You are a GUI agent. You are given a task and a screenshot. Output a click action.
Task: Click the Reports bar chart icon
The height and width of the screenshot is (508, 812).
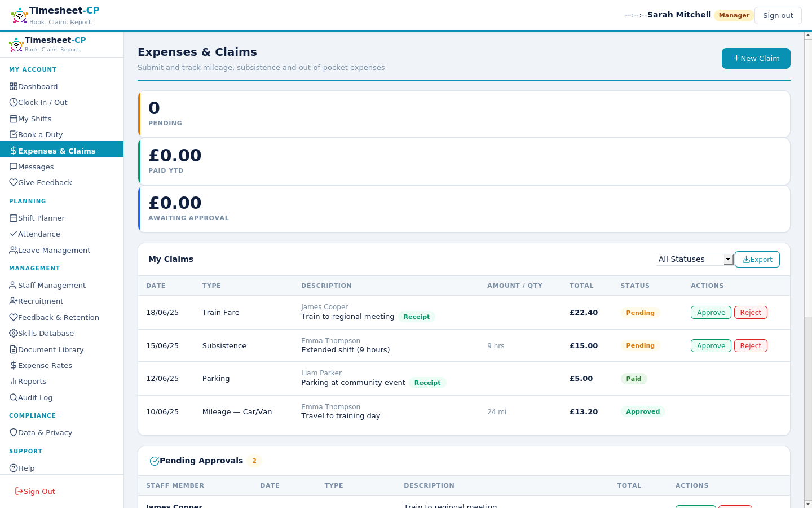tap(14, 381)
